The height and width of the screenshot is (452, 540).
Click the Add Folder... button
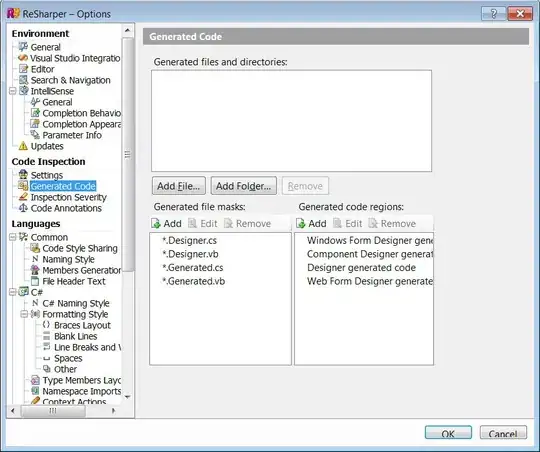pyautogui.click(x=243, y=186)
